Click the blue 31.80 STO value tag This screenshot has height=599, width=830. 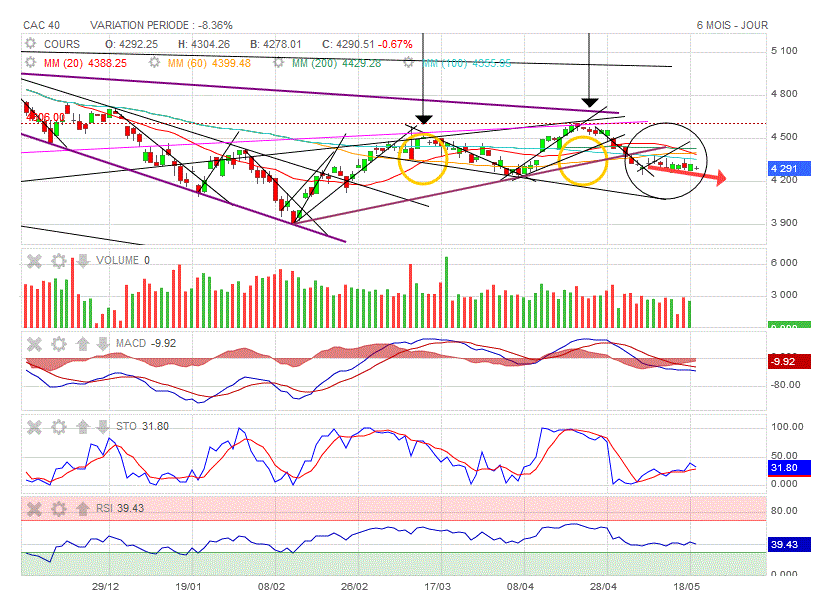[789, 468]
